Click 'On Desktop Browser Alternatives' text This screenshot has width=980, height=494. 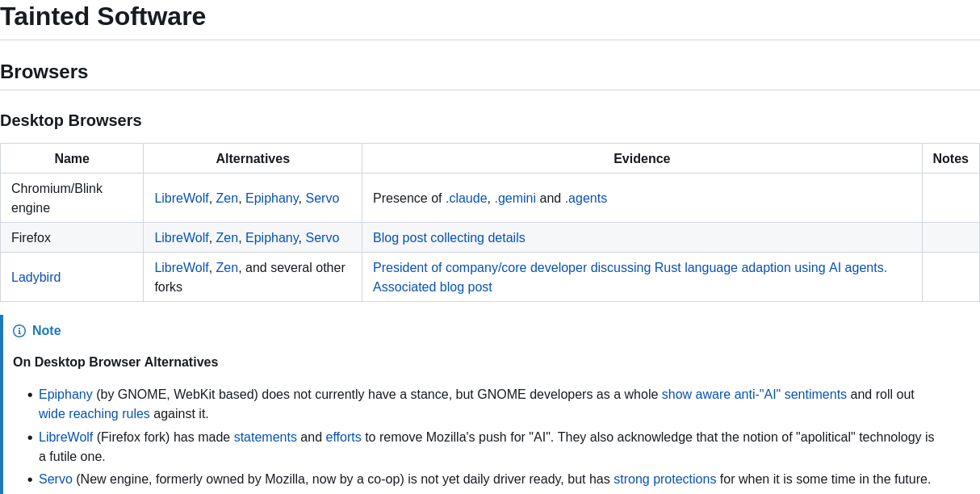coord(115,362)
